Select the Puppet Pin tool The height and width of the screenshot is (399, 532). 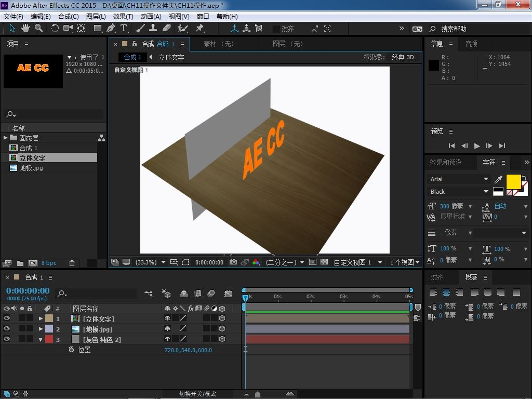(199, 28)
